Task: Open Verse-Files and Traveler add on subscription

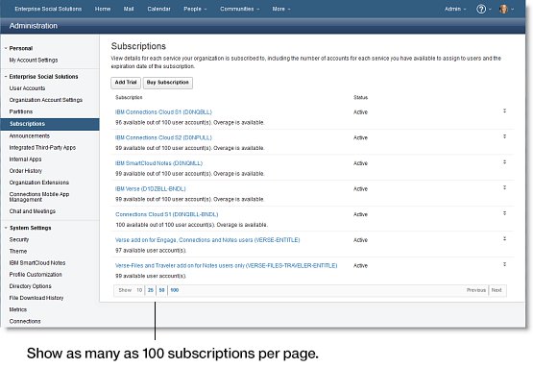Action: pos(227,265)
